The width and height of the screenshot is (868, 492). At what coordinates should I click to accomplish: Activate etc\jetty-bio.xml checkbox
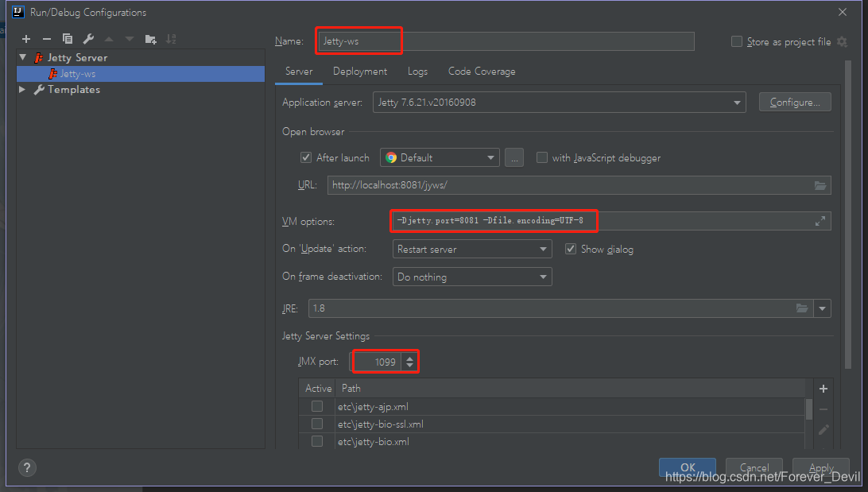(x=317, y=441)
